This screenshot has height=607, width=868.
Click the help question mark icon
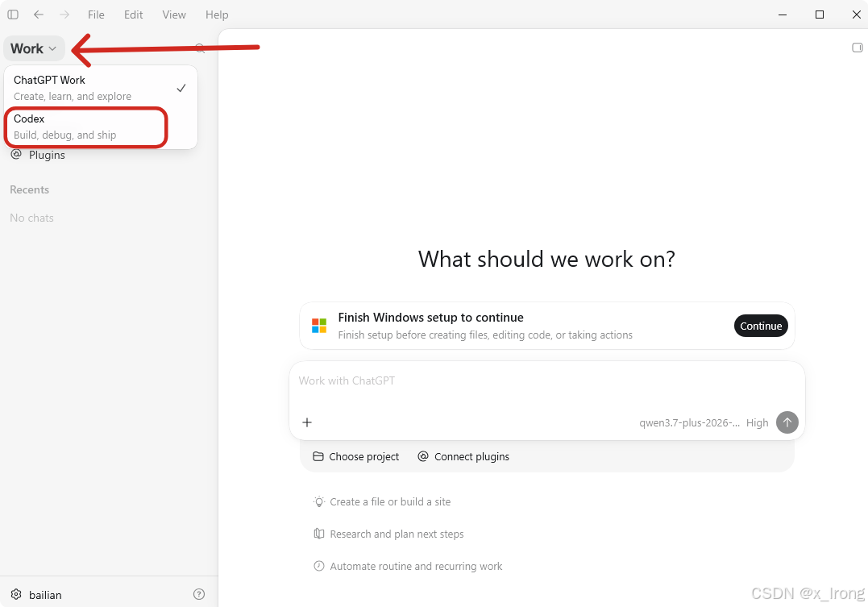(x=199, y=594)
